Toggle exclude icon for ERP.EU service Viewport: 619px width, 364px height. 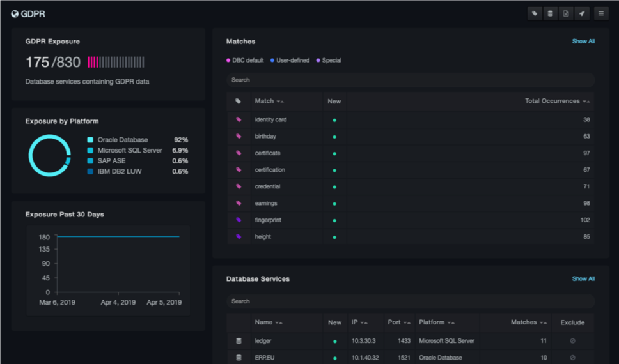coord(572,358)
